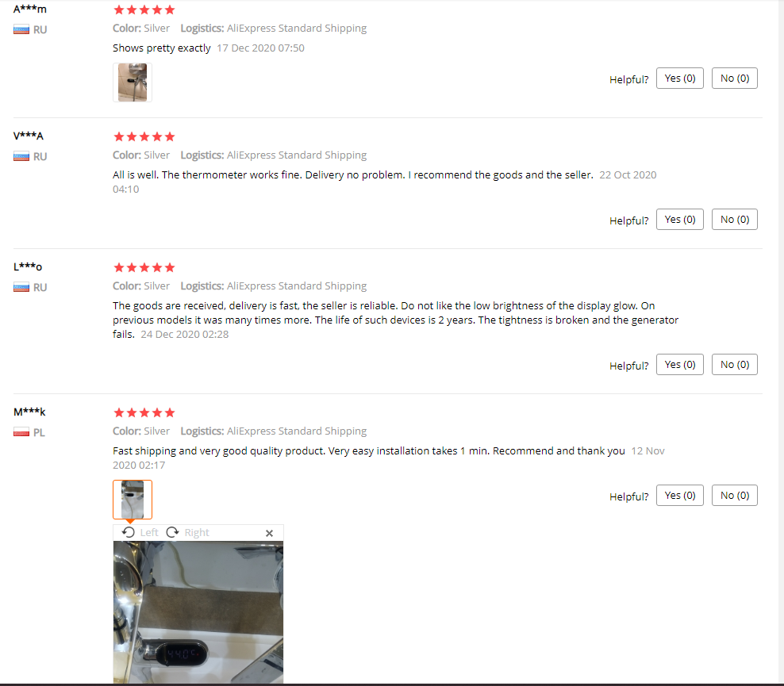Click the Russian flag next to L***o
The image size is (784, 686).
[x=21, y=287]
